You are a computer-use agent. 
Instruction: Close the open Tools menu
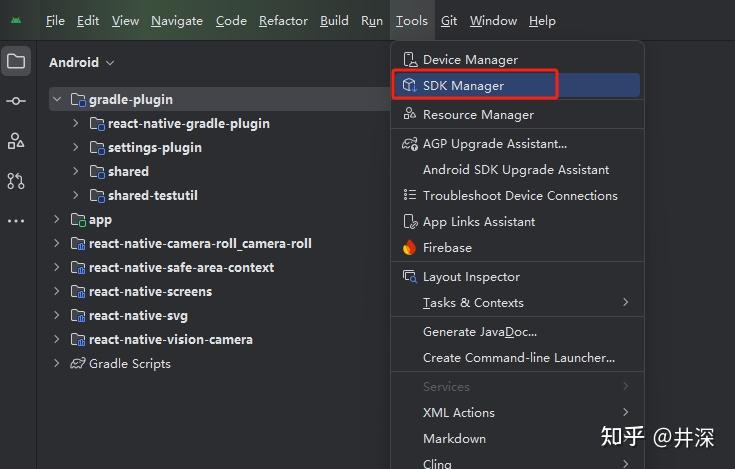[x=412, y=21]
